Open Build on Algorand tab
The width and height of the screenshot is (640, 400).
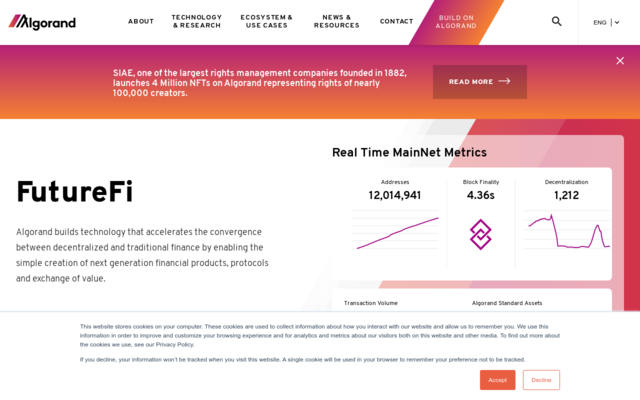coord(456,22)
